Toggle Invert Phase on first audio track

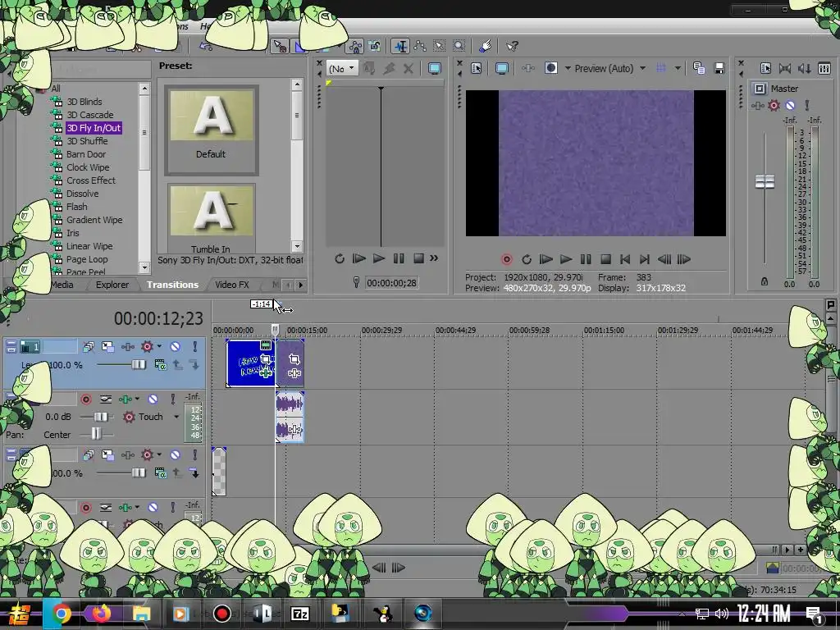106,399
